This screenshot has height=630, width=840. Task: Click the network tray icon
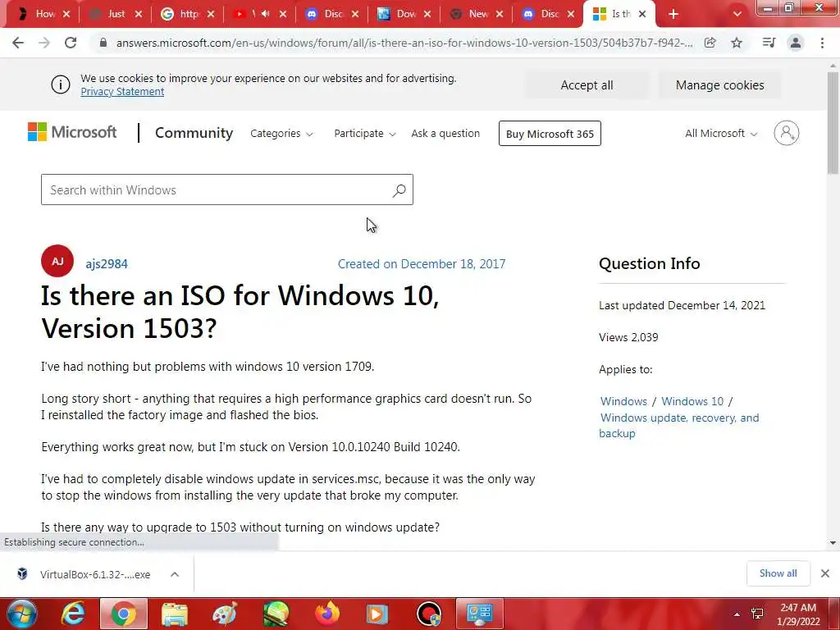(x=757, y=614)
